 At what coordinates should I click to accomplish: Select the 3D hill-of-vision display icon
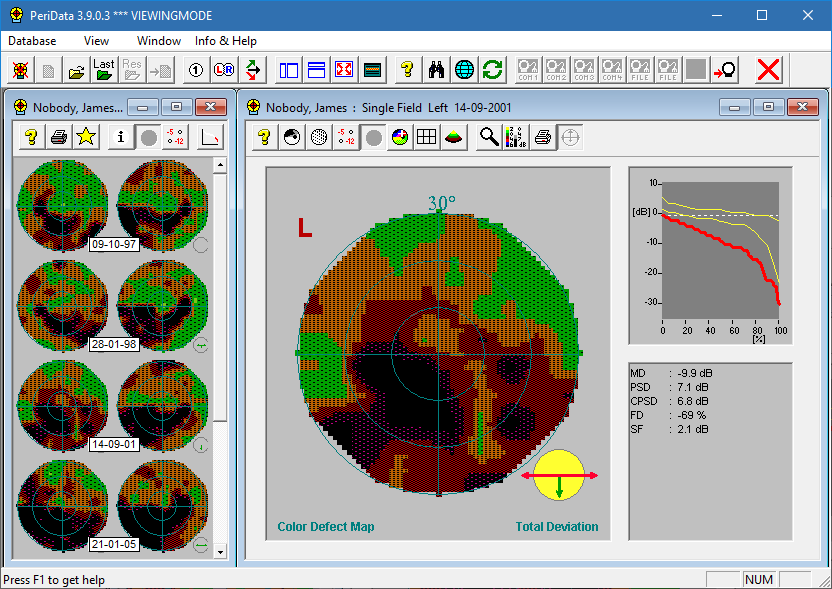point(453,137)
